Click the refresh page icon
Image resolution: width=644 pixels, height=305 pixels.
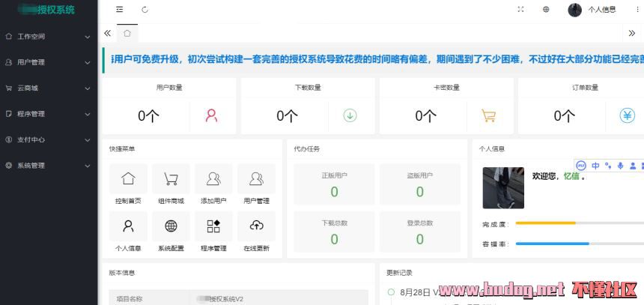point(145,10)
